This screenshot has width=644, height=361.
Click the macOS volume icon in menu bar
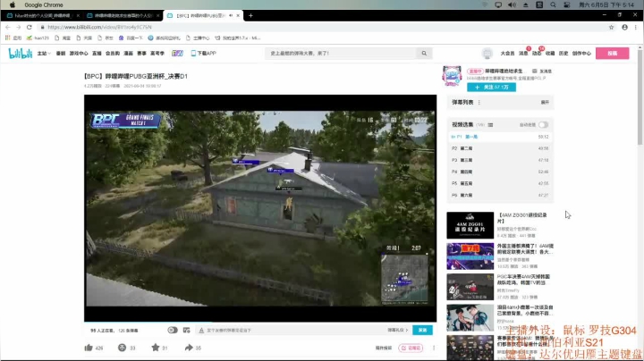click(x=512, y=5)
